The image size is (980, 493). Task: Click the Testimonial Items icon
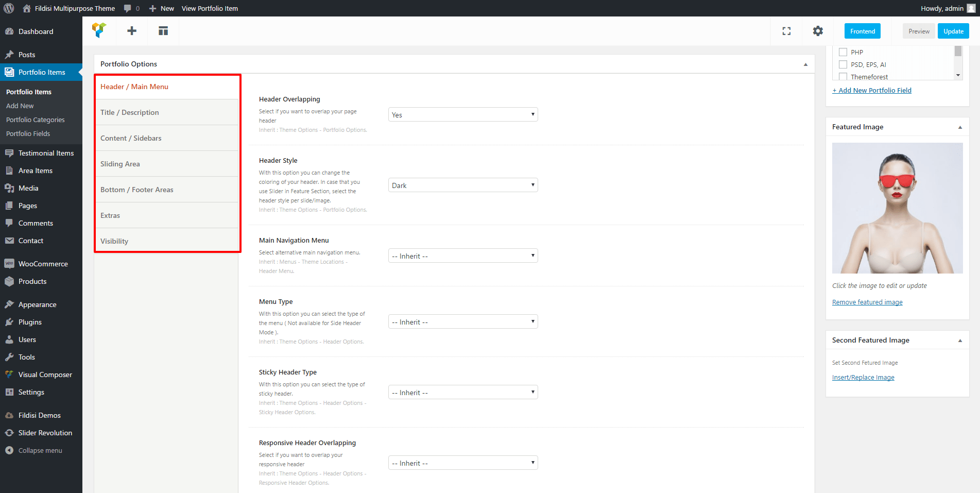point(9,153)
